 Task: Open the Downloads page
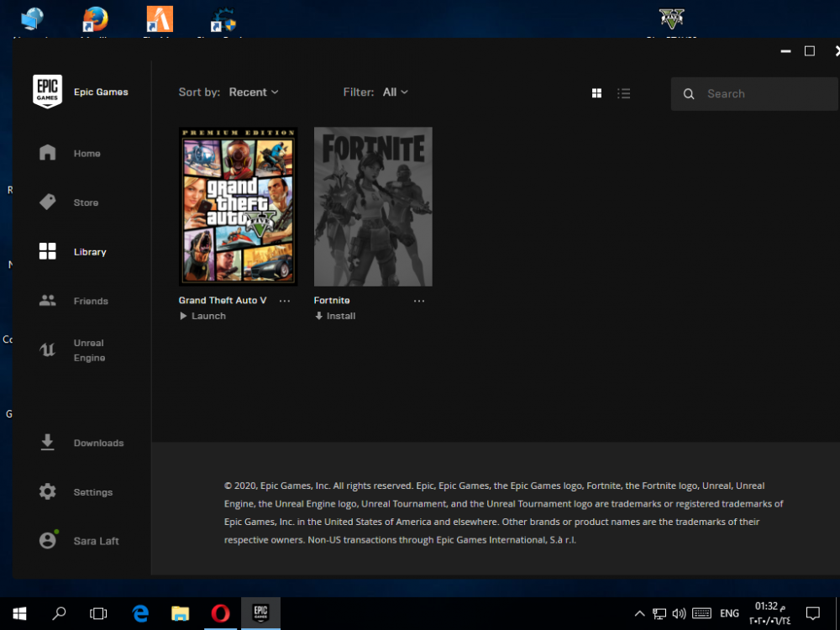coord(98,443)
